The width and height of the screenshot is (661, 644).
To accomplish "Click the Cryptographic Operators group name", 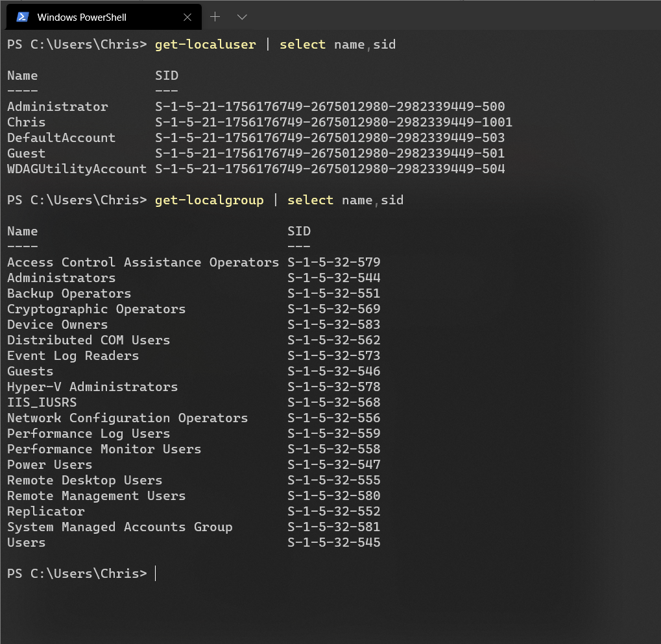I will (96, 309).
